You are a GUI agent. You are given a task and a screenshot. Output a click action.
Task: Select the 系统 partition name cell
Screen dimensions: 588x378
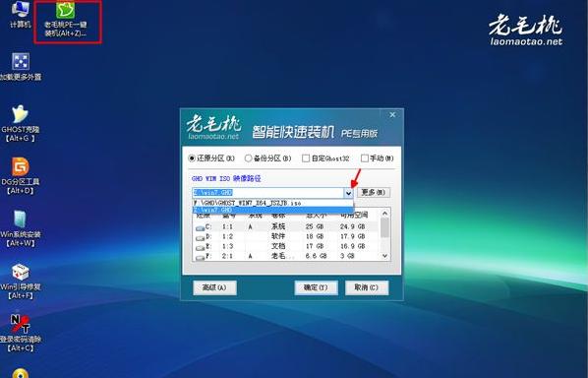278,226
